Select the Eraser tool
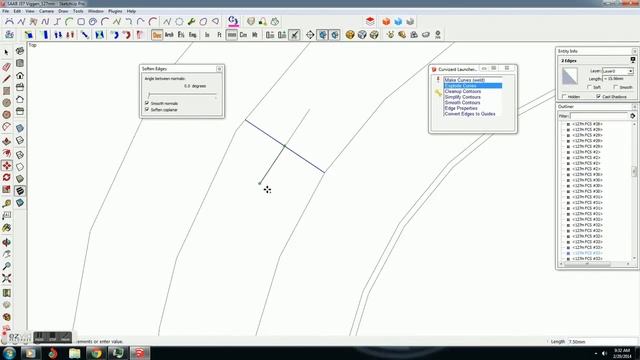Image resolution: width=640 pixels, height=360 pixels. 6,66
